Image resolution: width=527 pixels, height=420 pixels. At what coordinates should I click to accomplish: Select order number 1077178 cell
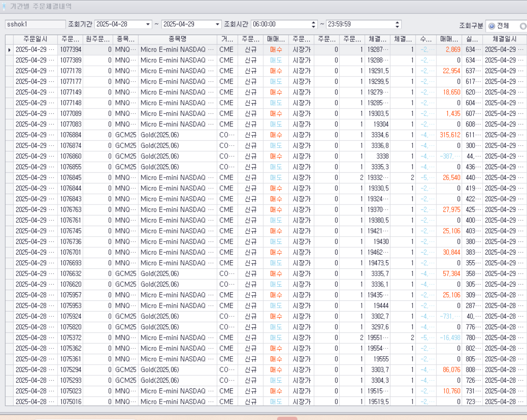tap(70, 71)
